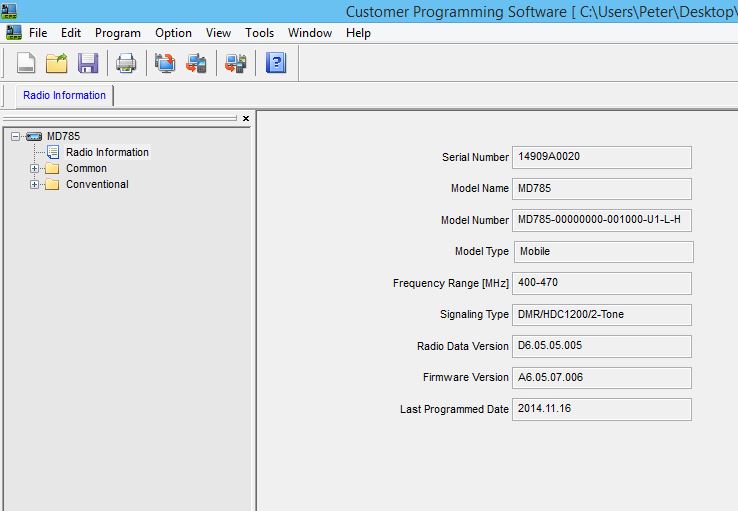Click the 'Signaling Type' label
This screenshot has height=511, width=738.
point(474,314)
